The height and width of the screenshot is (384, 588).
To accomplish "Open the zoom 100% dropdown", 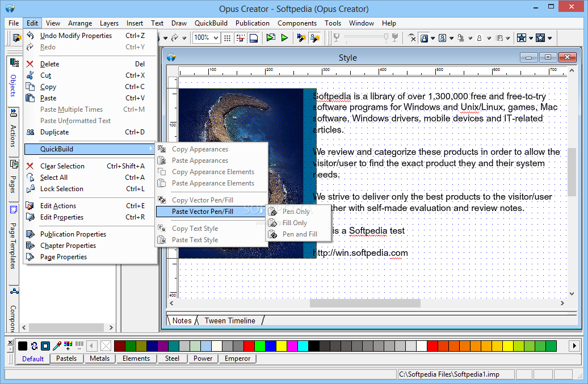I will tap(216, 38).
